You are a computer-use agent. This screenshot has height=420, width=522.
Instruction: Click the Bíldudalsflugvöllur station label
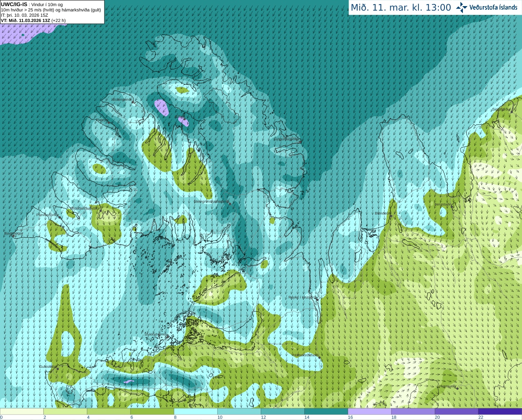tap(85, 208)
